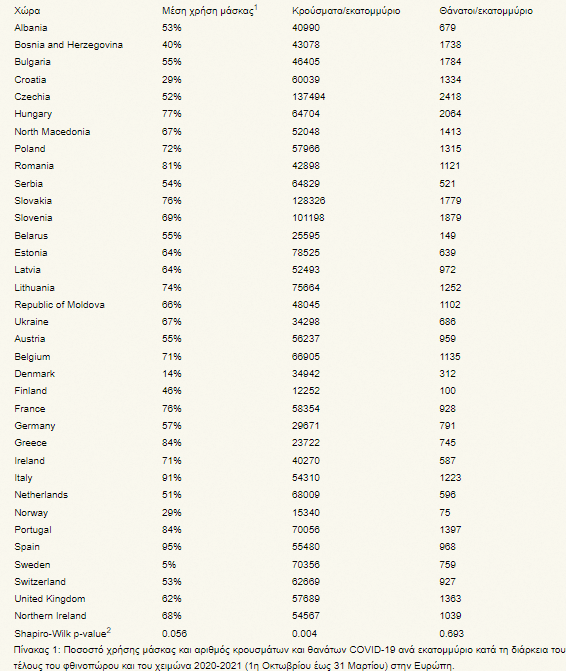
Task: Select the Shapiro-Wilk p-value row label
Action: [x=62, y=632]
